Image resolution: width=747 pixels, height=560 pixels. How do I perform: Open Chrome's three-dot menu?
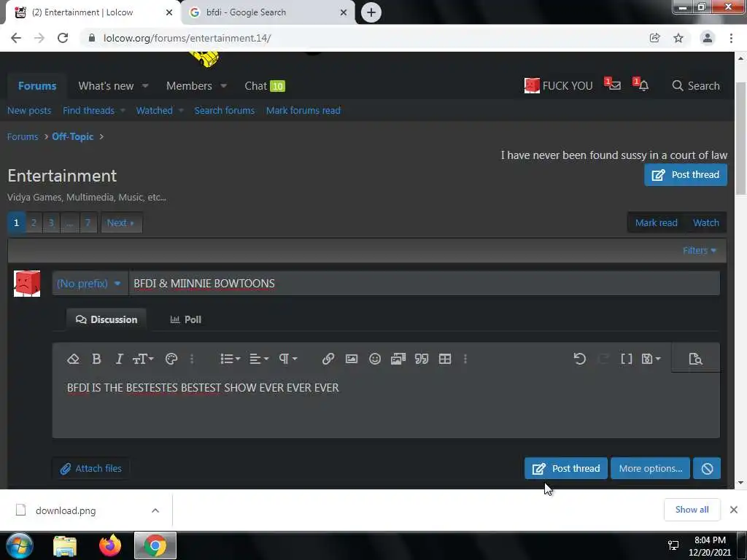tap(731, 38)
